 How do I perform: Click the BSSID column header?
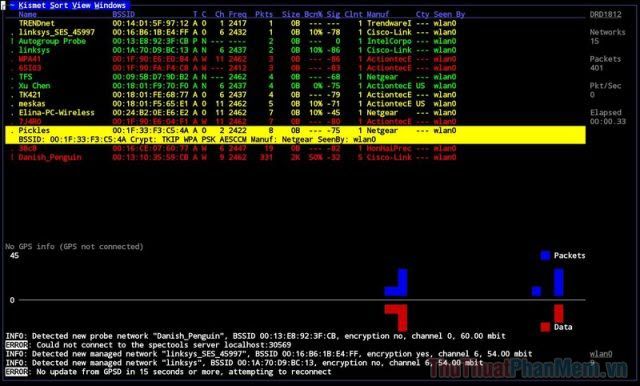coord(124,14)
